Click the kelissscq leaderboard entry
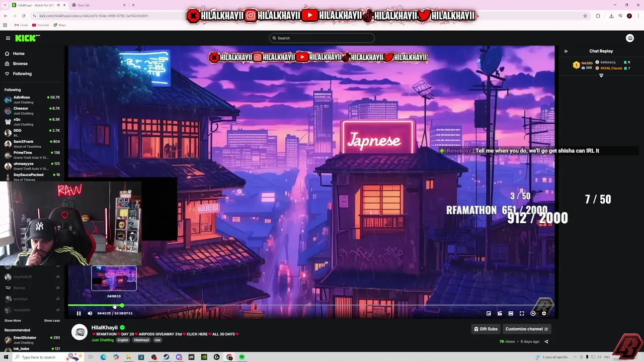This screenshot has width=644, height=362. (x=613, y=62)
